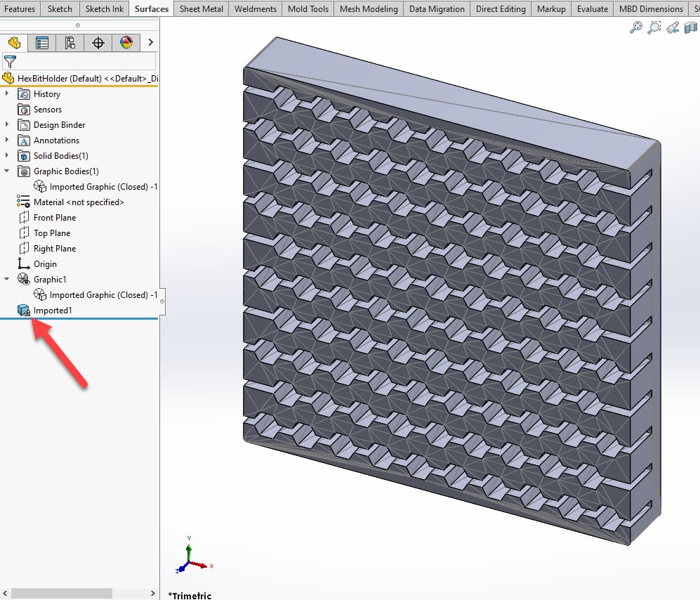The image size is (700, 600).
Task: Open the Markup tab
Action: (x=551, y=9)
